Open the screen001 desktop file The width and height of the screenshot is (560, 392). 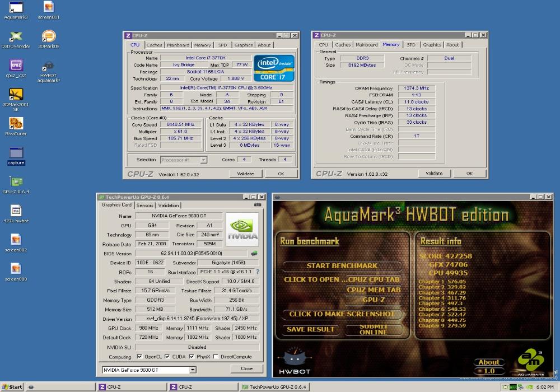[49, 10]
